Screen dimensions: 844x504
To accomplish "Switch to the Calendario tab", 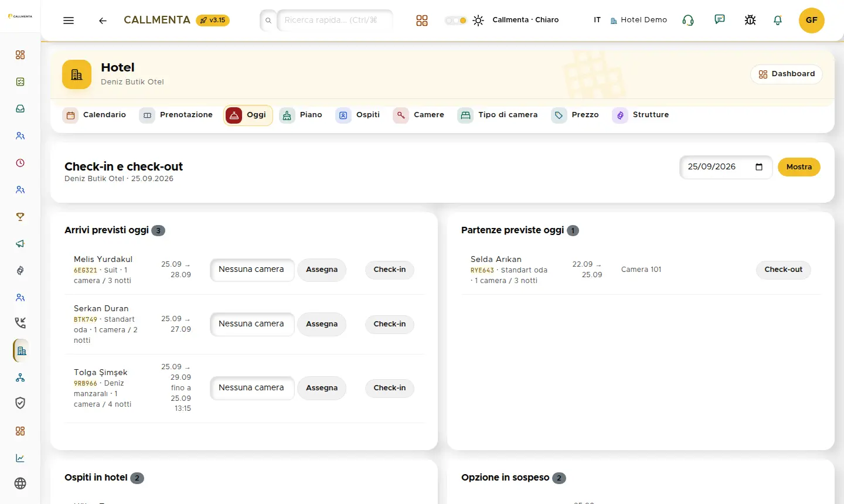I will [94, 115].
